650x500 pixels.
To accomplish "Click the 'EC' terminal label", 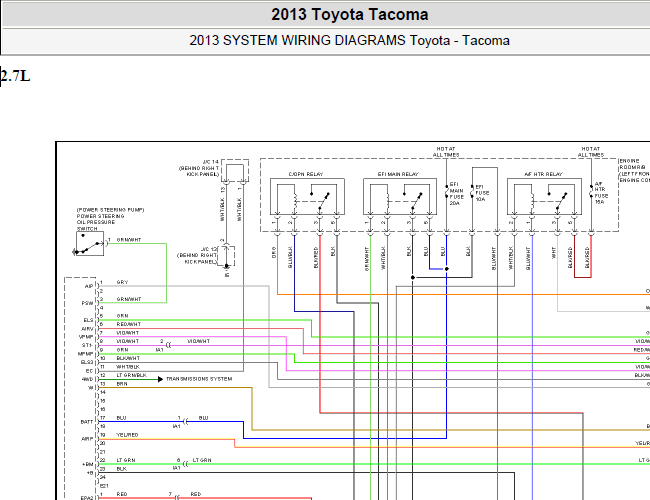I will point(89,371).
